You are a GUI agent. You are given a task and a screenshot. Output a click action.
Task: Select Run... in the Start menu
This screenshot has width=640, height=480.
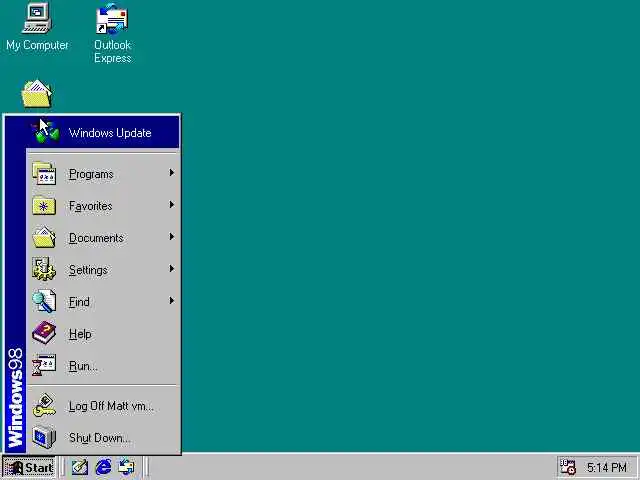pyautogui.click(x=102, y=365)
